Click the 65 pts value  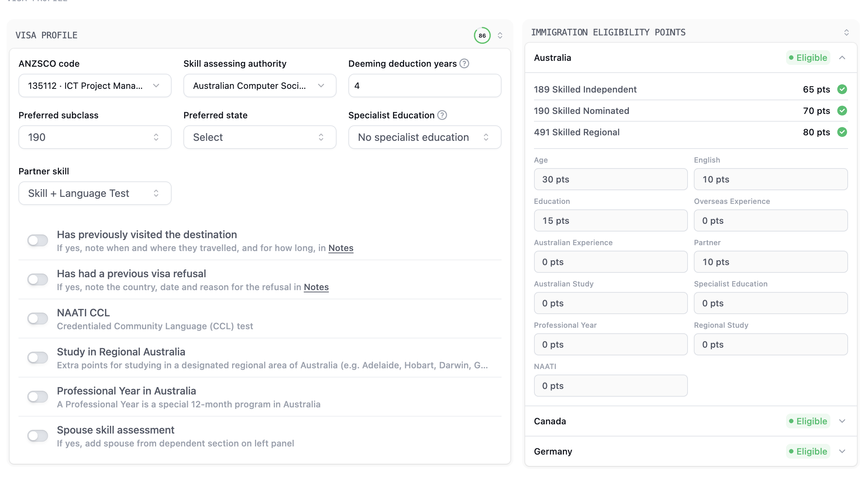coord(816,89)
